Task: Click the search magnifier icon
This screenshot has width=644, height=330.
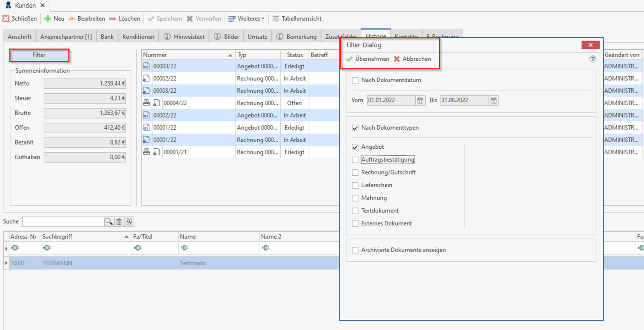Action: (109, 222)
